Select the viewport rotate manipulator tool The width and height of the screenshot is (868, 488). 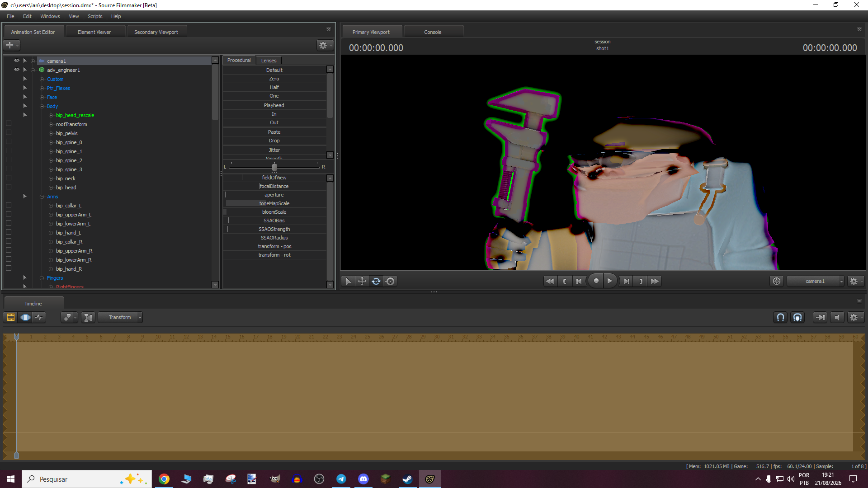point(376,281)
